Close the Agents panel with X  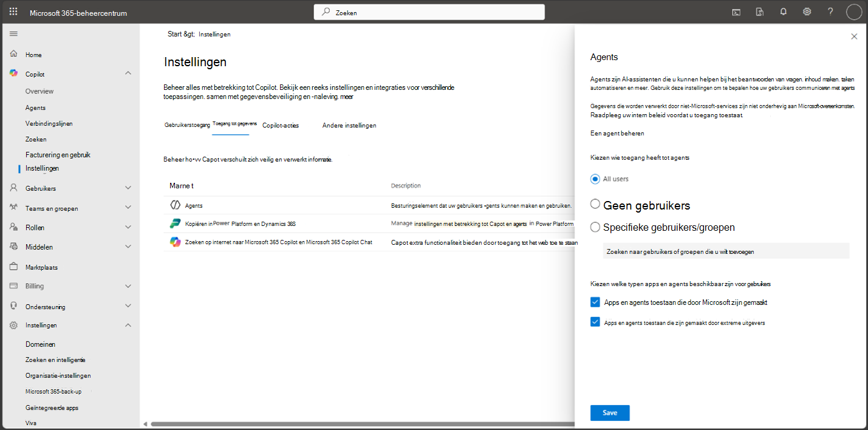(x=854, y=36)
